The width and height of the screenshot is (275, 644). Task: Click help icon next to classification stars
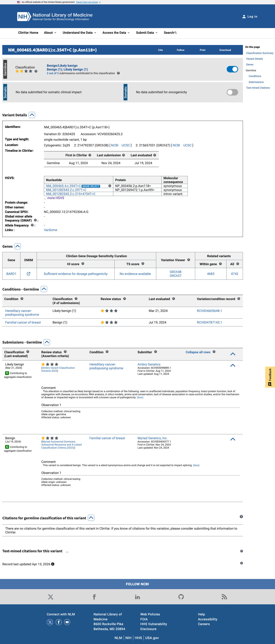click(x=36, y=71)
